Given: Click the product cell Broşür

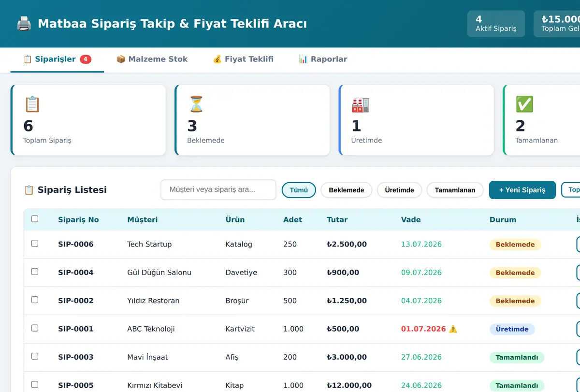Looking at the screenshot, I should pyautogui.click(x=237, y=301).
